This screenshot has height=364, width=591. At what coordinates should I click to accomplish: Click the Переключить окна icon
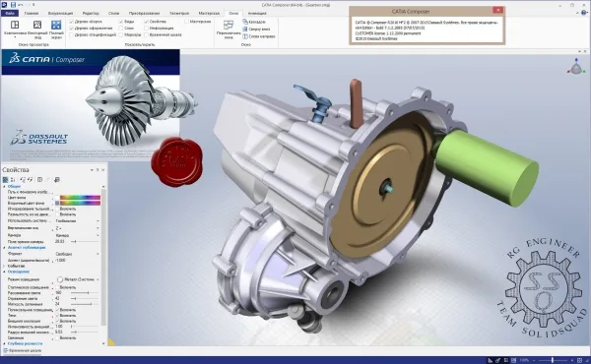point(229,26)
